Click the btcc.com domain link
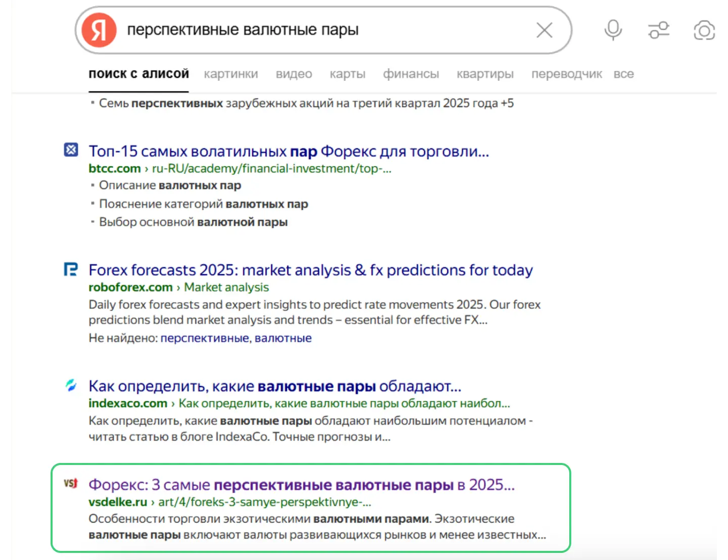This screenshot has height=560, width=728. 114,168
